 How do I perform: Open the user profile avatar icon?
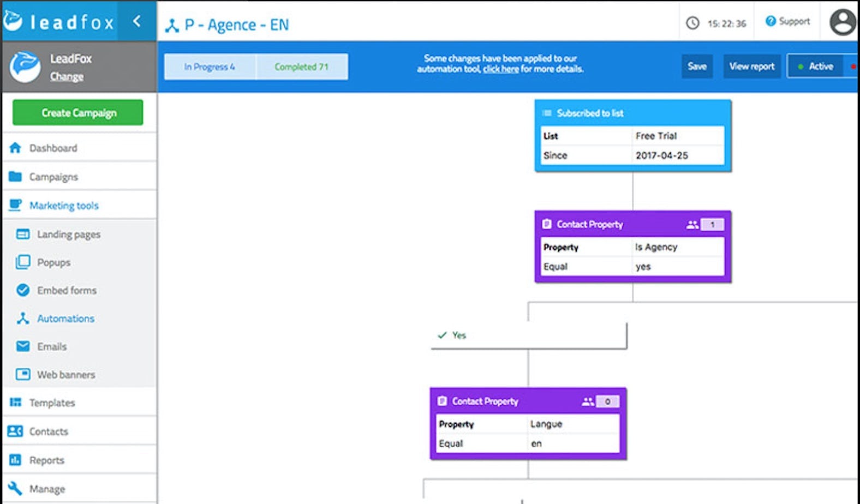[843, 22]
